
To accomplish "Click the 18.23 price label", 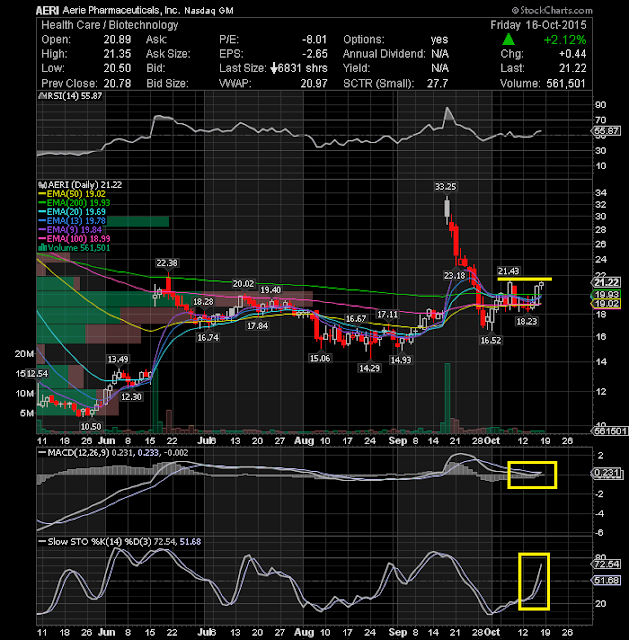I will pos(527,322).
